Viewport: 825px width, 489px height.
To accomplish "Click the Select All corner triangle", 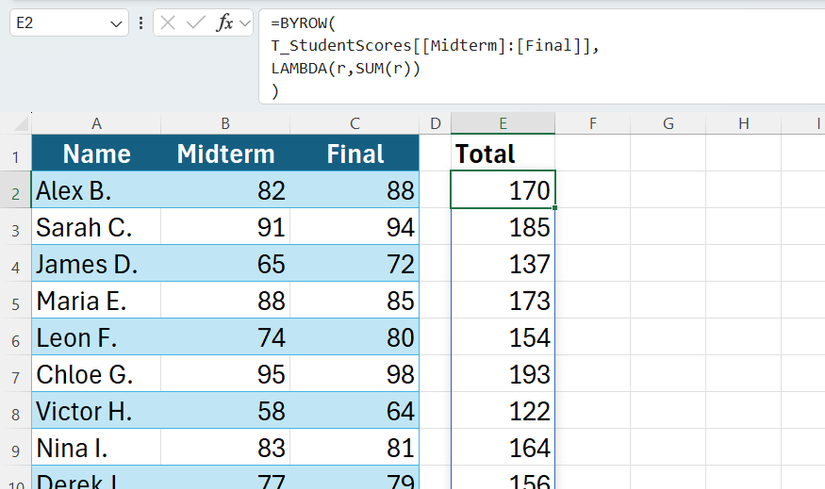I will tap(20, 125).
